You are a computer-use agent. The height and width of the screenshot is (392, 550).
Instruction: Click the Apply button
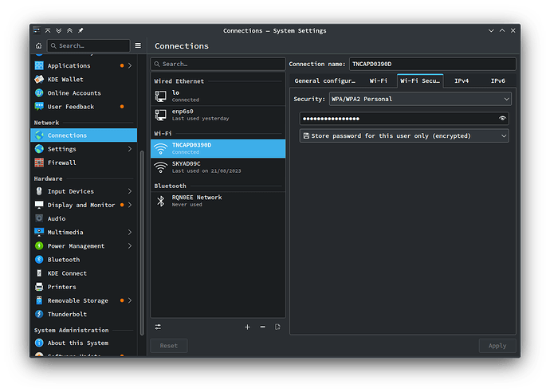(x=497, y=346)
